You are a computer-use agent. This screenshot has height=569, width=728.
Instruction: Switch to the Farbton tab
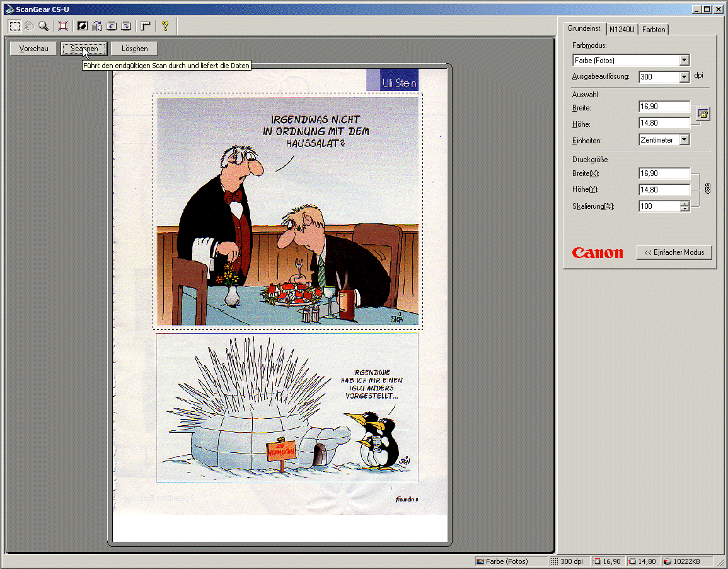pyautogui.click(x=654, y=29)
